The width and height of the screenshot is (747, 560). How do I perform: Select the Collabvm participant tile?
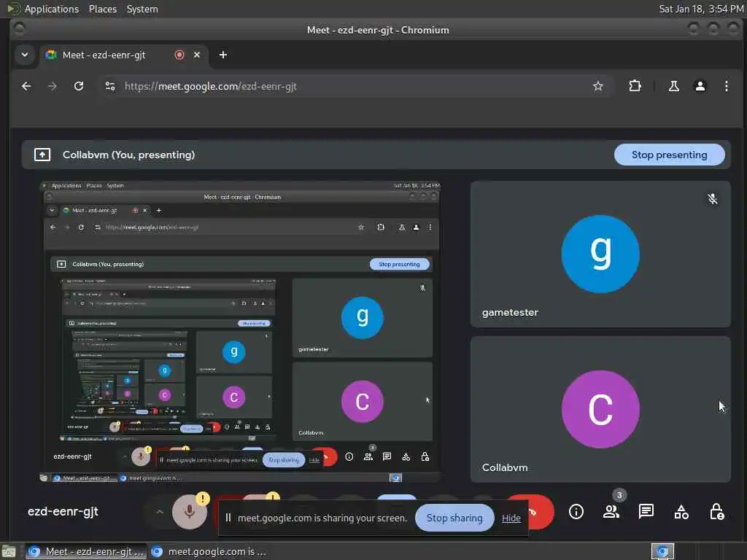pyautogui.click(x=600, y=410)
